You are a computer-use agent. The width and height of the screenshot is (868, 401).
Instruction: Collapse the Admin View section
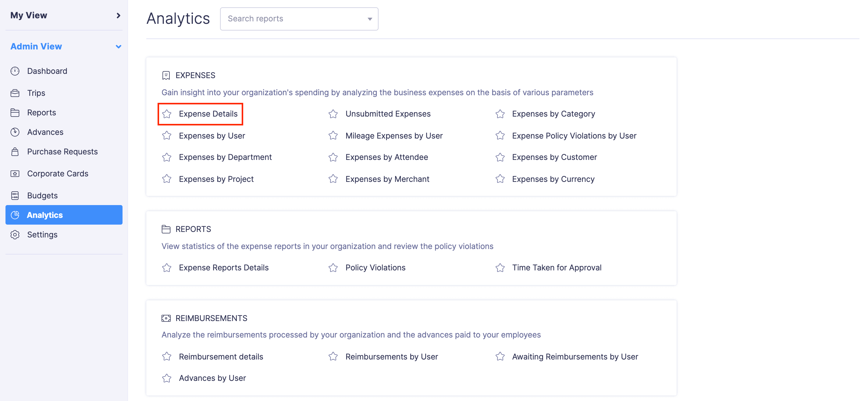[118, 46]
